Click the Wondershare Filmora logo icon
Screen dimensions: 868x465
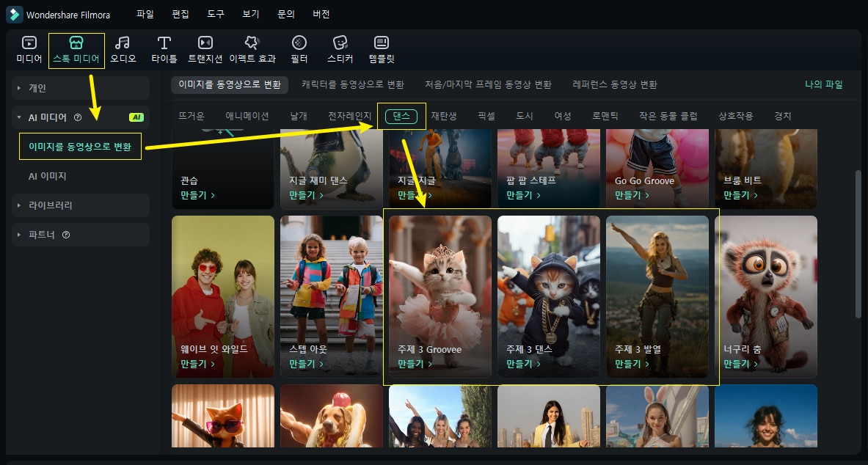pyautogui.click(x=15, y=15)
